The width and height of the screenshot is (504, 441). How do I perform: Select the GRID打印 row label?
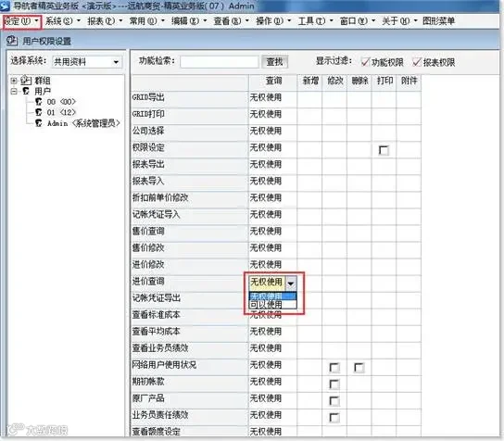pyautogui.click(x=148, y=114)
